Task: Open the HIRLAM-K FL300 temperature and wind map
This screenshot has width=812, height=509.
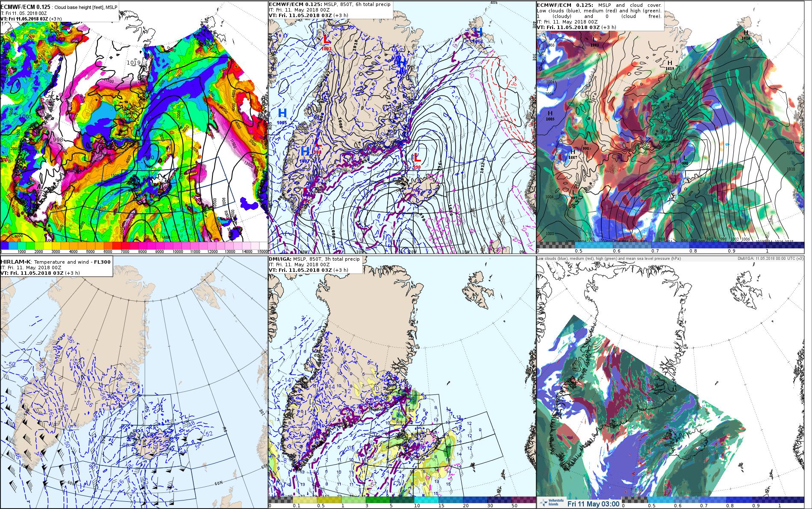Action: pyautogui.click(x=133, y=382)
